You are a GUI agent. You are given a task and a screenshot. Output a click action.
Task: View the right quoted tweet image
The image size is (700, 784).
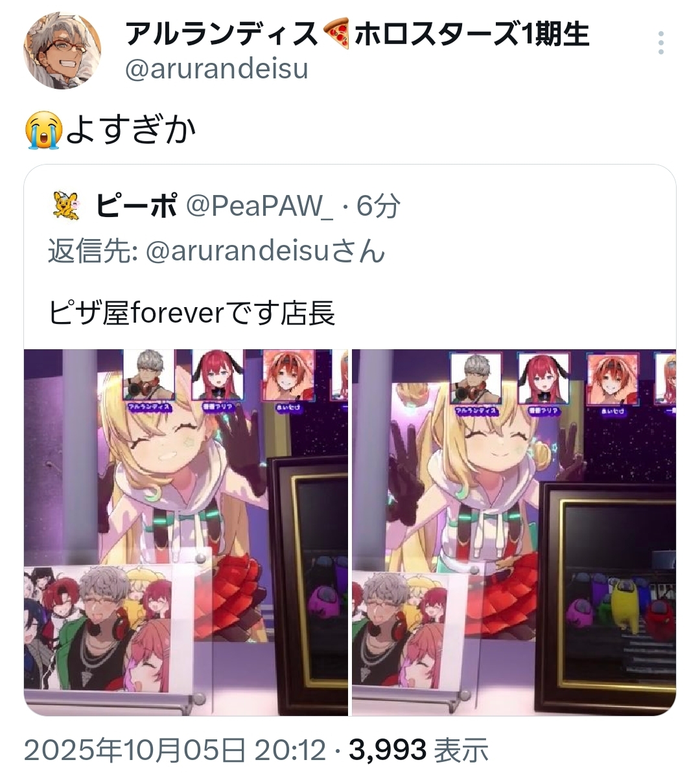(x=514, y=533)
